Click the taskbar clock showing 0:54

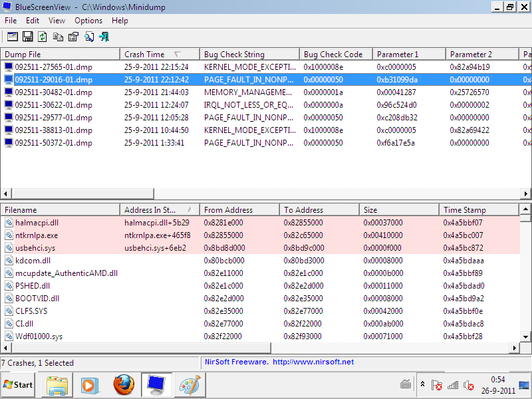[497, 385]
